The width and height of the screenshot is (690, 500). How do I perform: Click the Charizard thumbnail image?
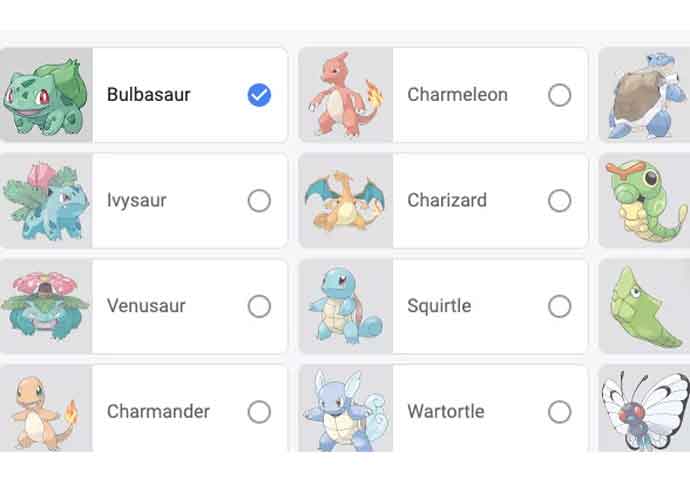click(x=345, y=201)
